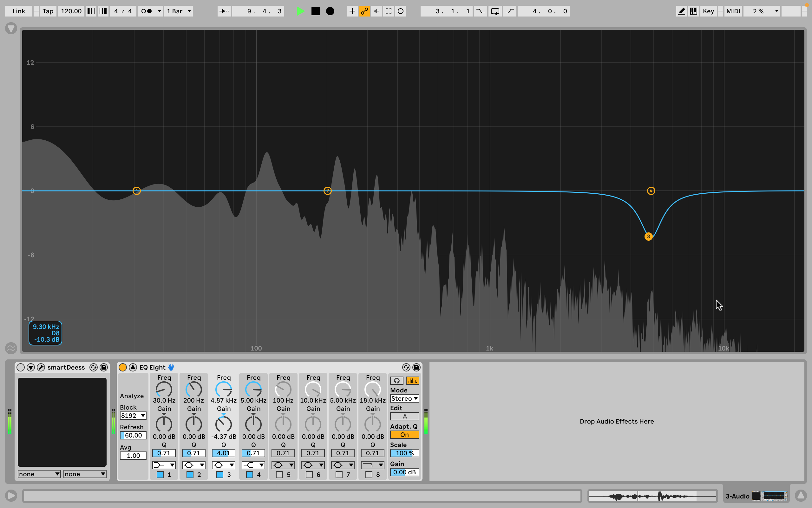Click the Key map mode button
The image size is (812, 508).
[708, 11]
